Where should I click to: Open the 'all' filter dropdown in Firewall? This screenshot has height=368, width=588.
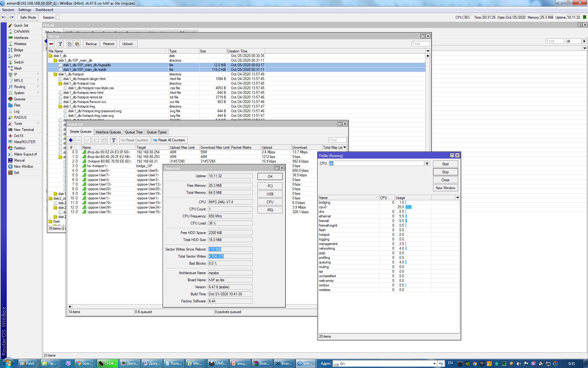584,41
